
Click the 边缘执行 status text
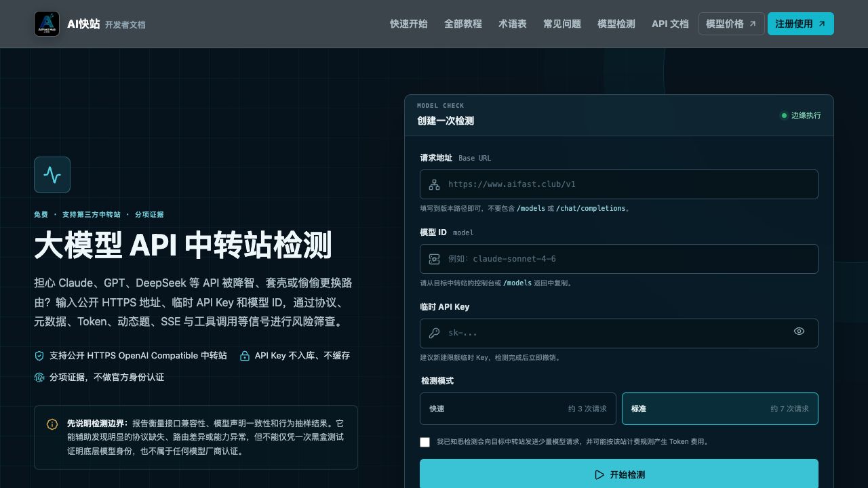click(806, 115)
